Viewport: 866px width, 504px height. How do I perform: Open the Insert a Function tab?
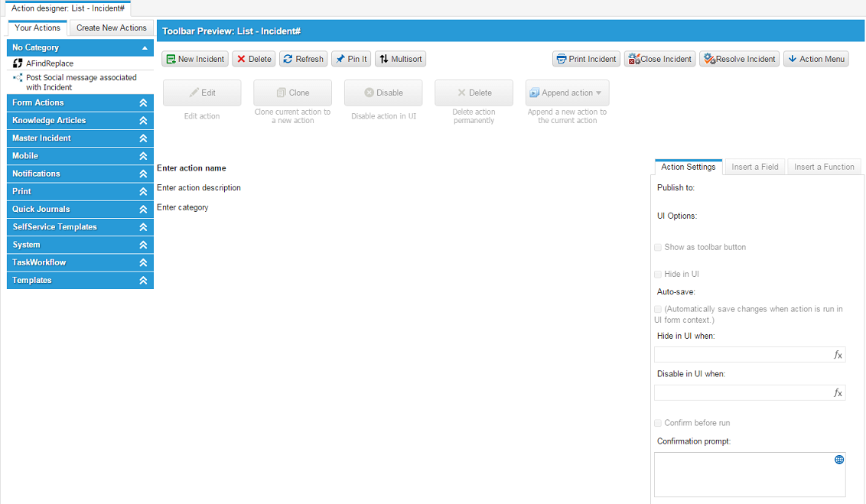[824, 167]
